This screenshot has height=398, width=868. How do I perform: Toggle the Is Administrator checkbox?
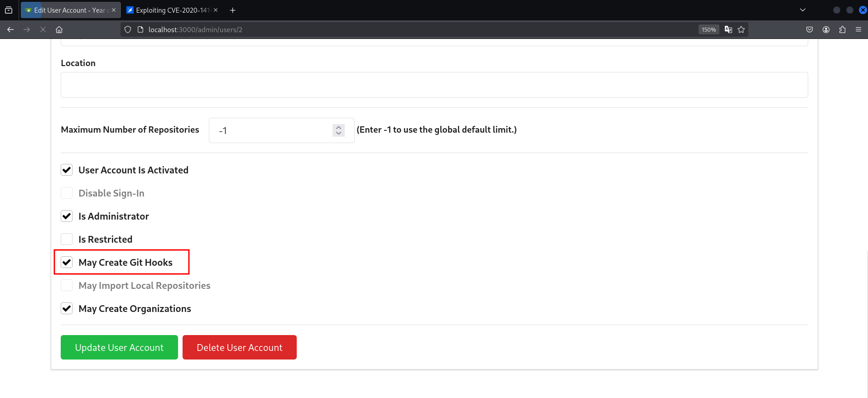tap(67, 216)
